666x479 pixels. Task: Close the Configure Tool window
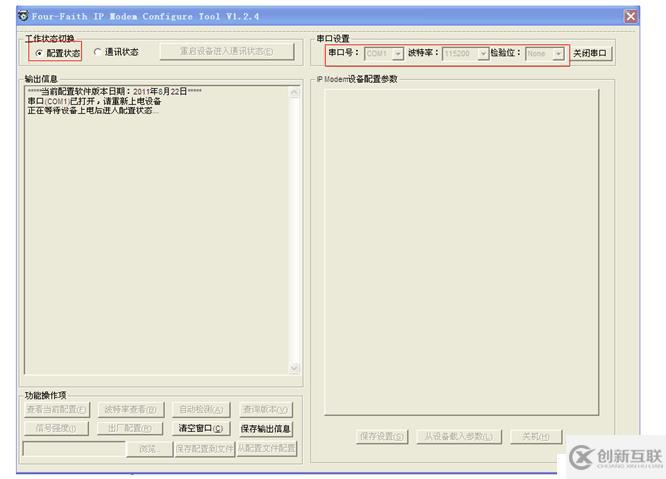(630, 17)
